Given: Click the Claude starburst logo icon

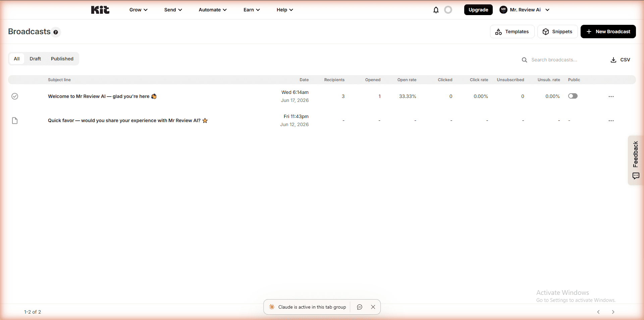Looking at the screenshot, I should (x=272, y=307).
